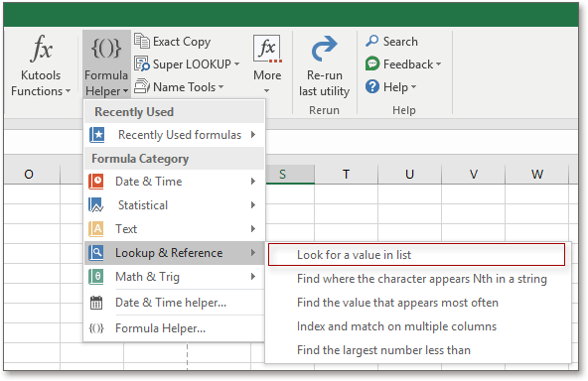Click the Name Tools icon

[x=142, y=86]
